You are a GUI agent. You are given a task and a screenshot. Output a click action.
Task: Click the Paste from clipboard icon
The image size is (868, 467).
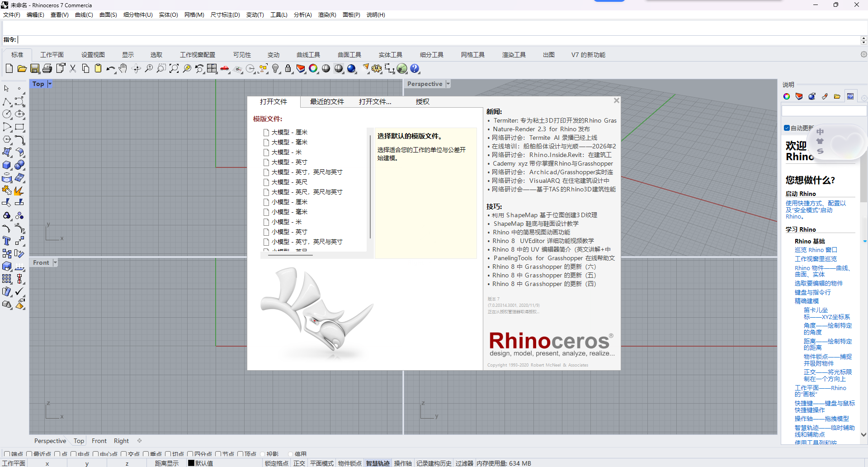pyautogui.click(x=98, y=68)
